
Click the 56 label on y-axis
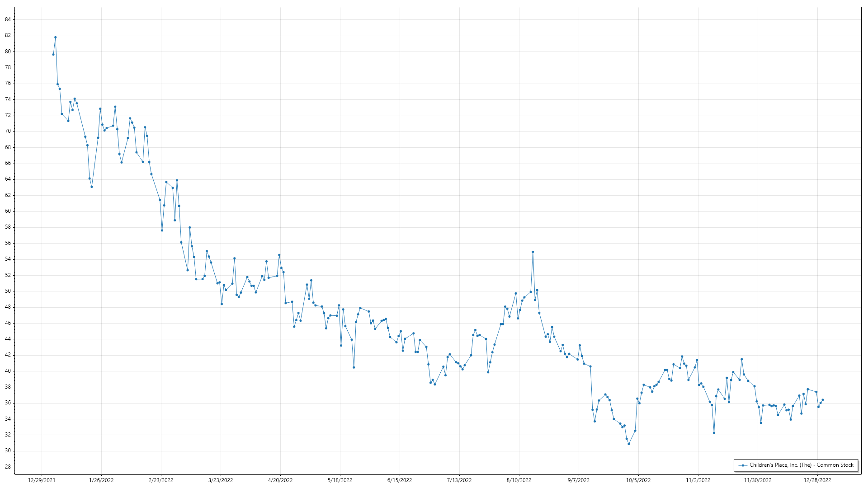[x=8, y=243]
